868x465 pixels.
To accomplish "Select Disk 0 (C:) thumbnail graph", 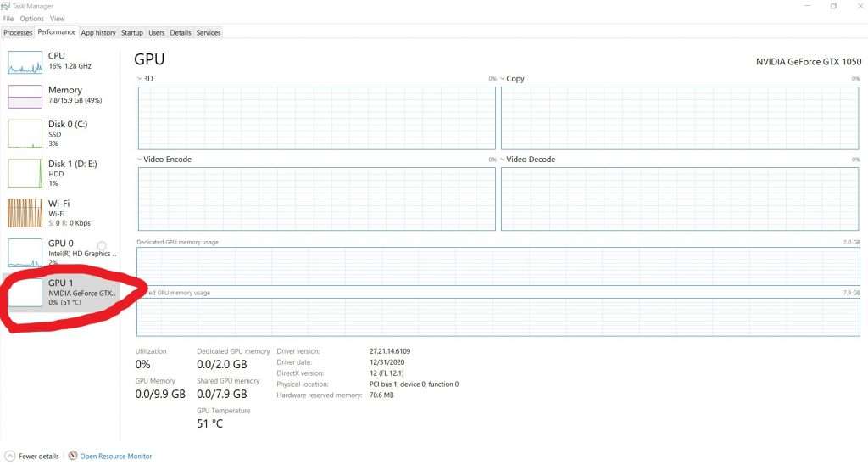I will pyautogui.click(x=25, y=133).
